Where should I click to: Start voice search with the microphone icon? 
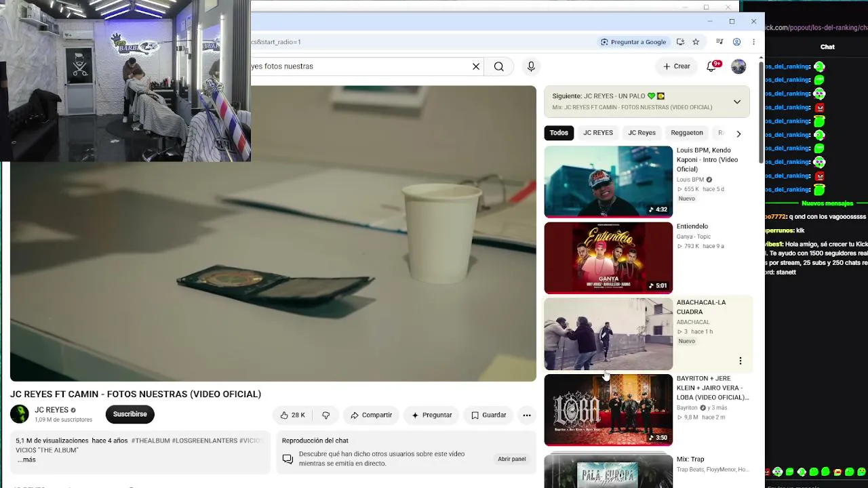(531, 66)
